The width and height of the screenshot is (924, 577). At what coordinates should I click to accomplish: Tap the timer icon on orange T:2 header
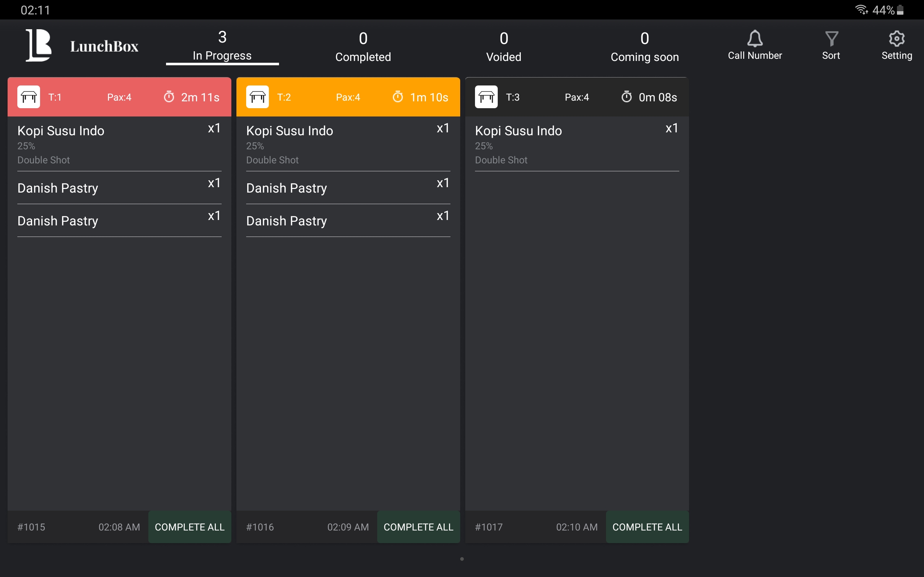(x=398, y=97)
